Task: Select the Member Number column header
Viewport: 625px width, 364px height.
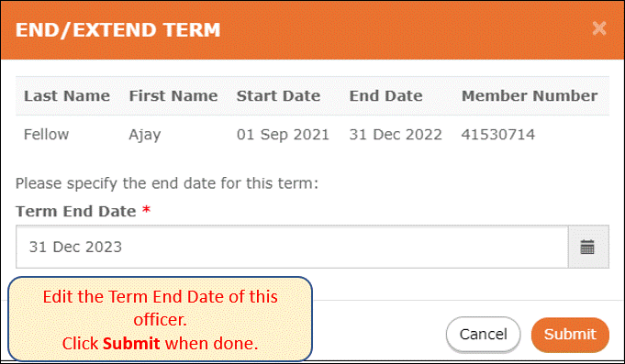Action: (x=530, y=96)
